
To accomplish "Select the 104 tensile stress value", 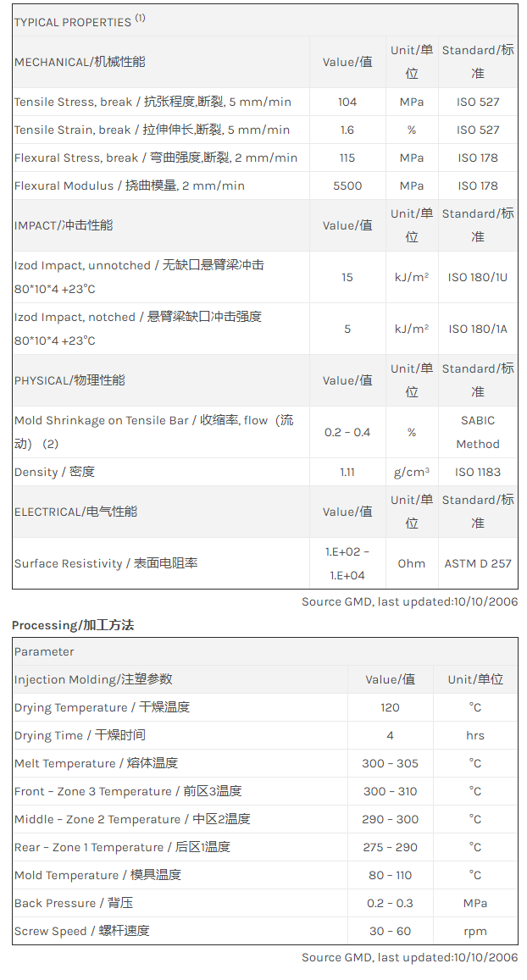I will click(347, 102).
